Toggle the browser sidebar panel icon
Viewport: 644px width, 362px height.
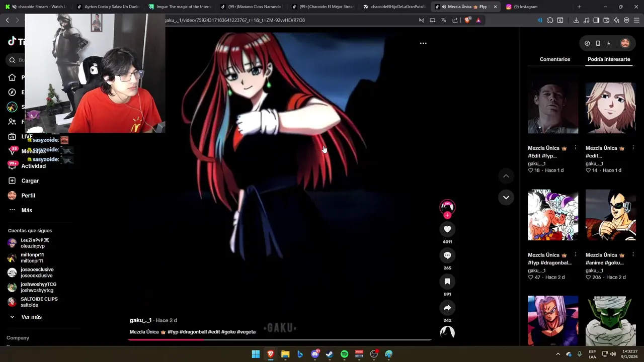(596, 20)
